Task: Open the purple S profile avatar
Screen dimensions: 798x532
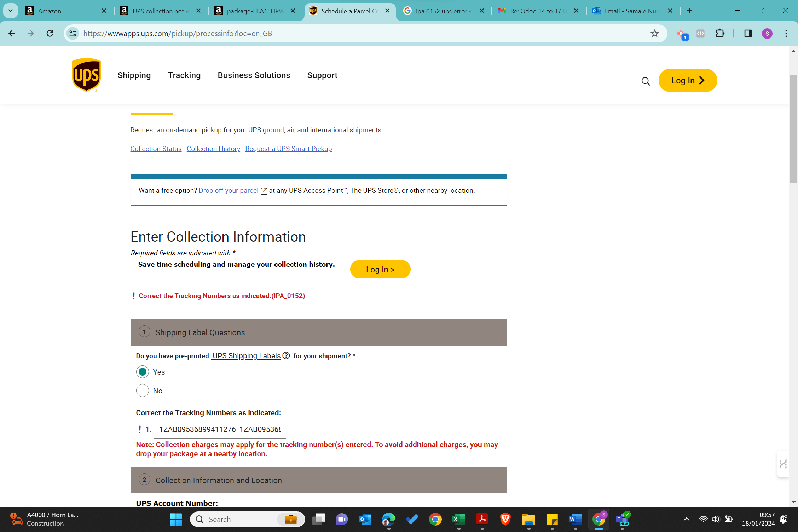Action: (x=767, y=33)
